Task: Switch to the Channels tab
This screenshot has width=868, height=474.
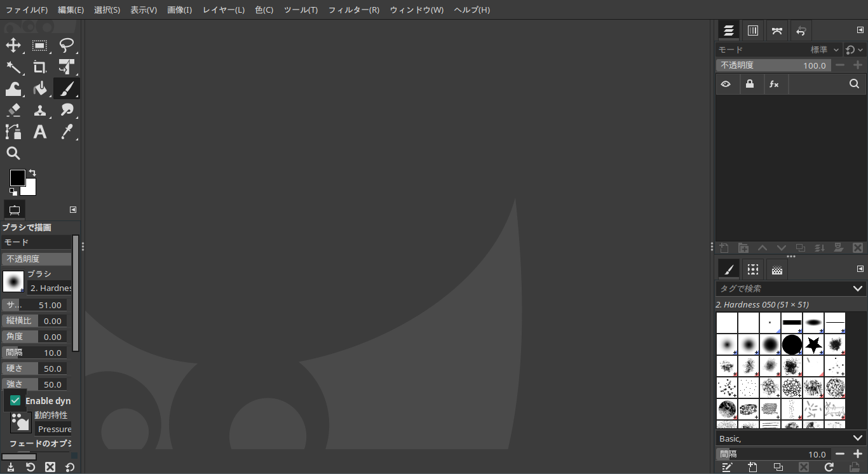Action: point(753,30)
